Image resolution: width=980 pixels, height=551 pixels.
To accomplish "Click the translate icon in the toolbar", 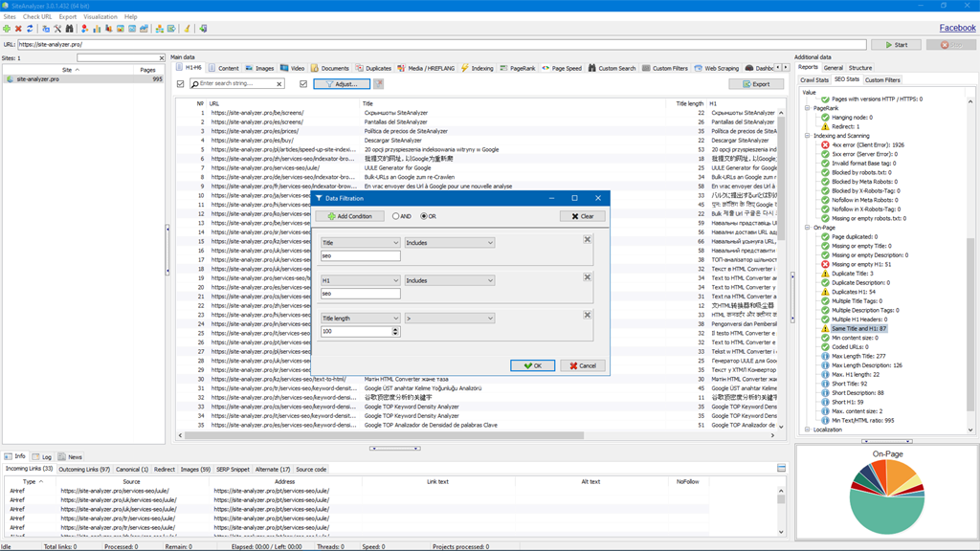I will 46,29.
